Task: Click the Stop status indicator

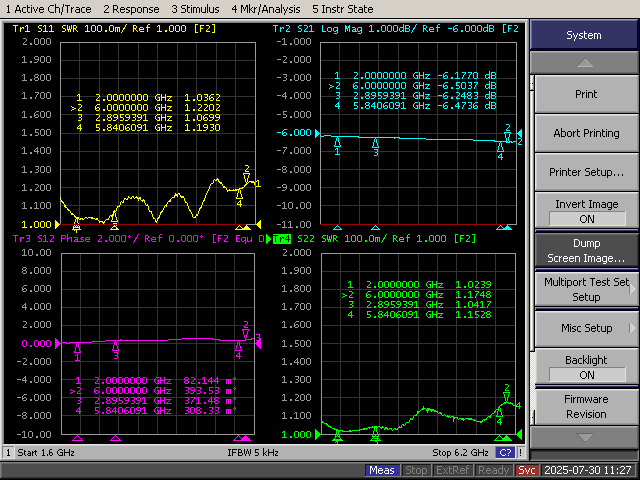Action: [416, 470]
